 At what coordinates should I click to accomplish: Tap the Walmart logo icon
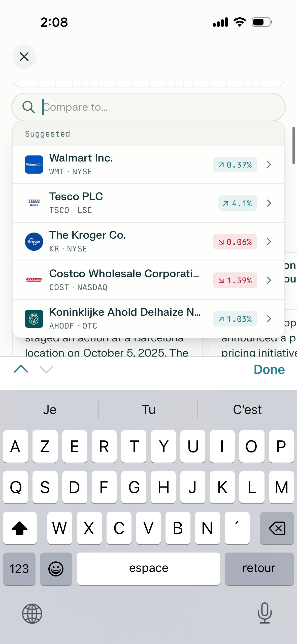point(34,165)
